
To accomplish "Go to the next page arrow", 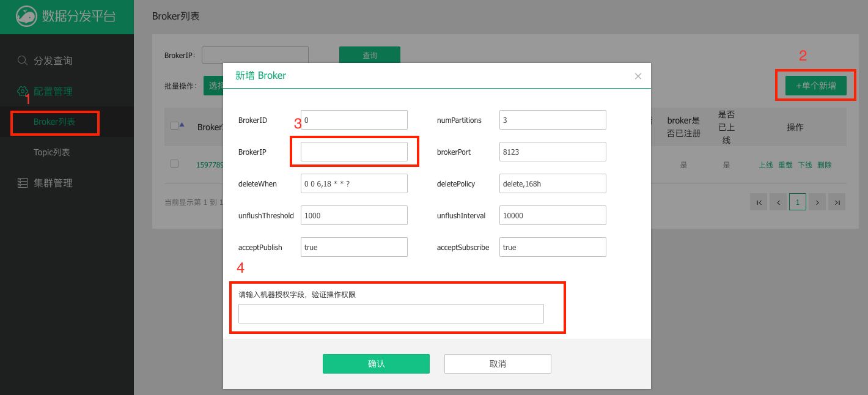I will [x=817, y=202].
